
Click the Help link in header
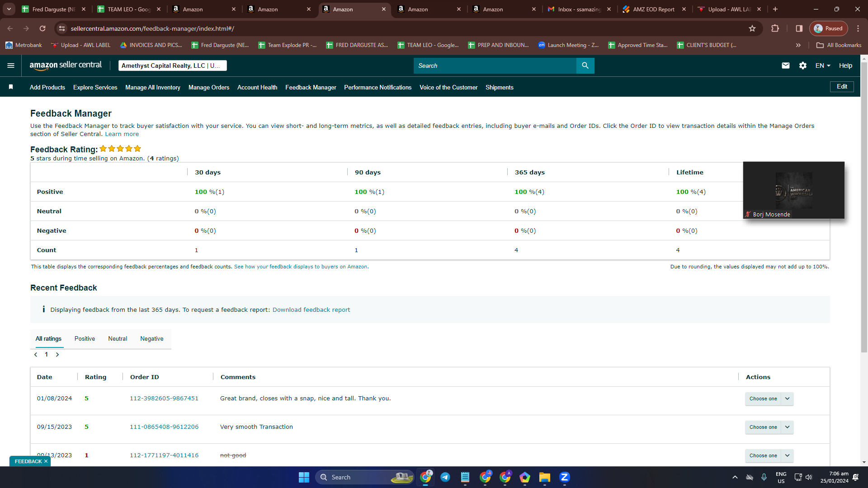[845, 66]
